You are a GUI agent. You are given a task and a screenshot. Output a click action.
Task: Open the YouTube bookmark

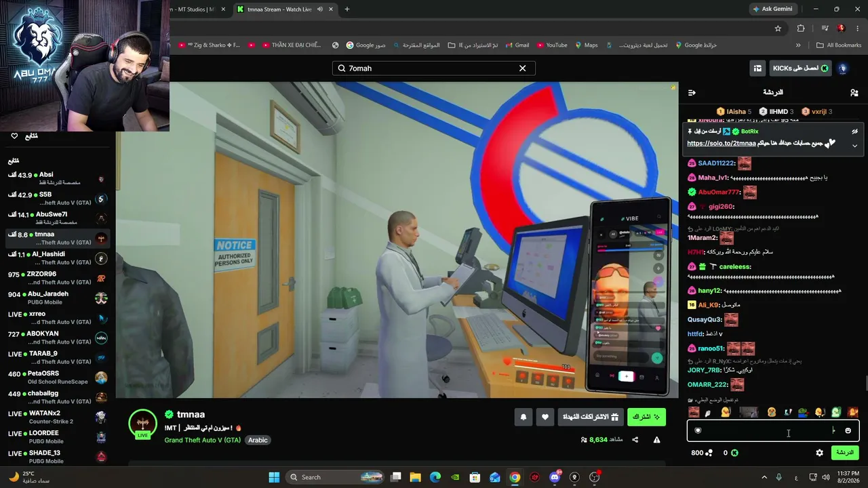coord(552,45)
